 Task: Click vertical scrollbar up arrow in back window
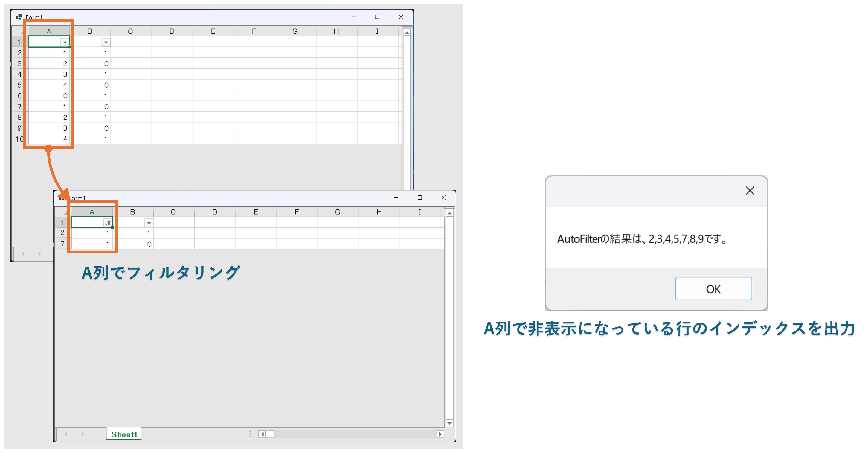pos(407,33)
